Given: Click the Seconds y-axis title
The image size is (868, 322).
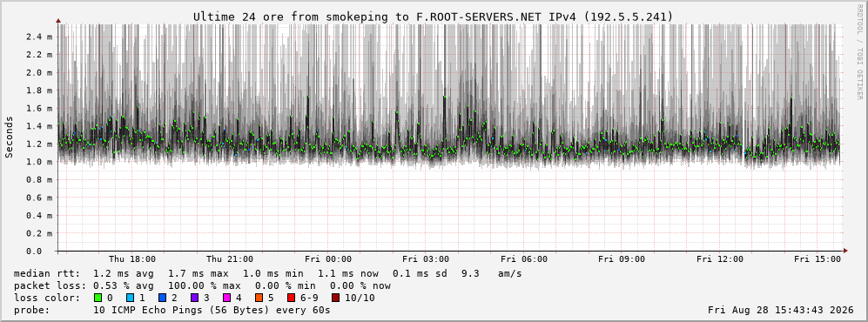Looking at the screenshot, I should tap(9, 138).
